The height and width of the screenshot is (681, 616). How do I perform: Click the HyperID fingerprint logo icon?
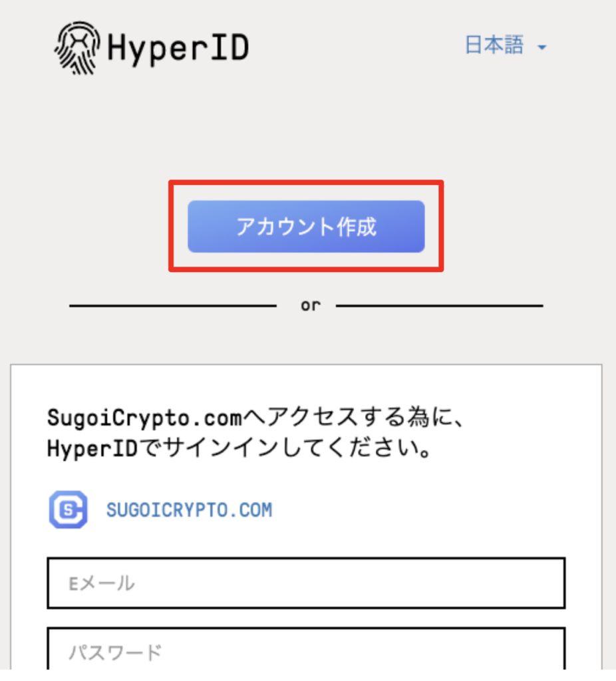(77, 48)
